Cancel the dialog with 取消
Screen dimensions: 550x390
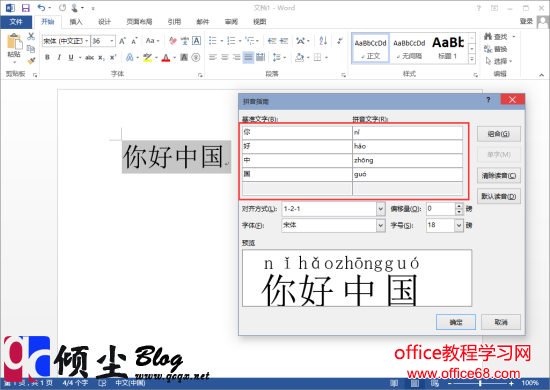coord(501,322)
